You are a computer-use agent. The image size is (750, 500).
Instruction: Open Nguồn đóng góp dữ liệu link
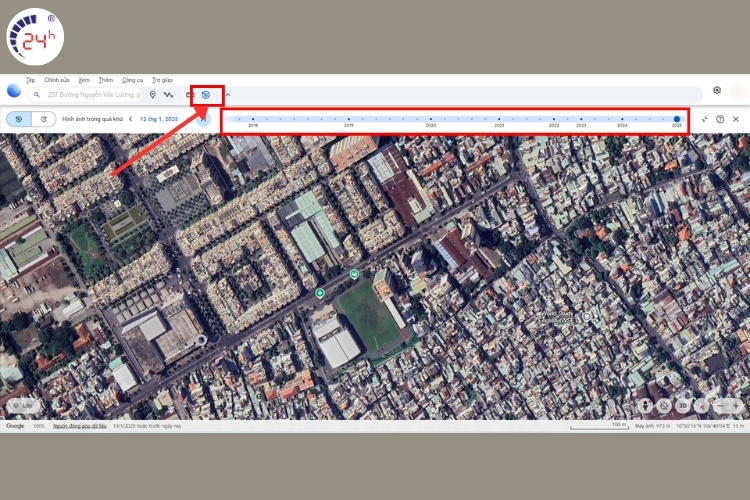(79, 426)
